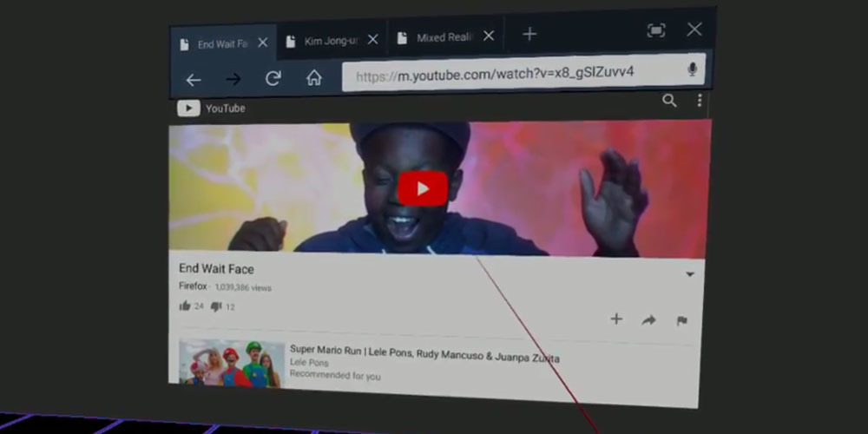Play the End Wait Face video
Viewport: 868px width, 434px height.
pos(423,188)
